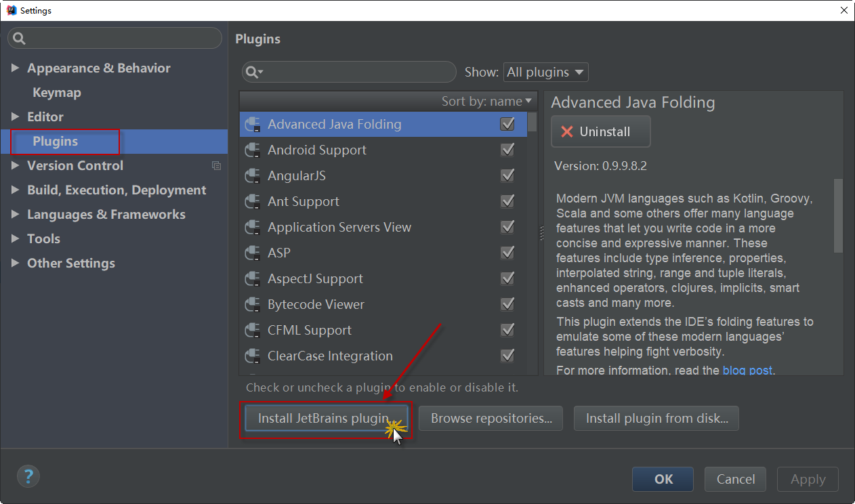Click the Browse repositories button

coord(491,419)
